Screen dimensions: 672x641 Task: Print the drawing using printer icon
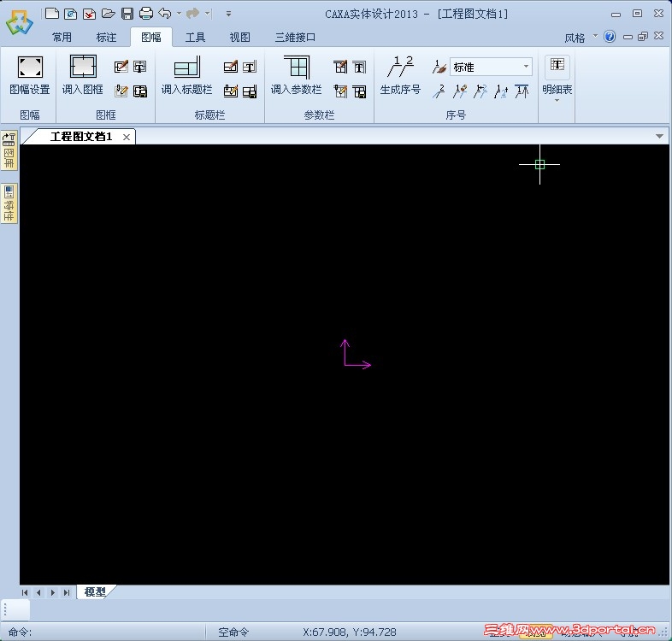pos(146,14)
